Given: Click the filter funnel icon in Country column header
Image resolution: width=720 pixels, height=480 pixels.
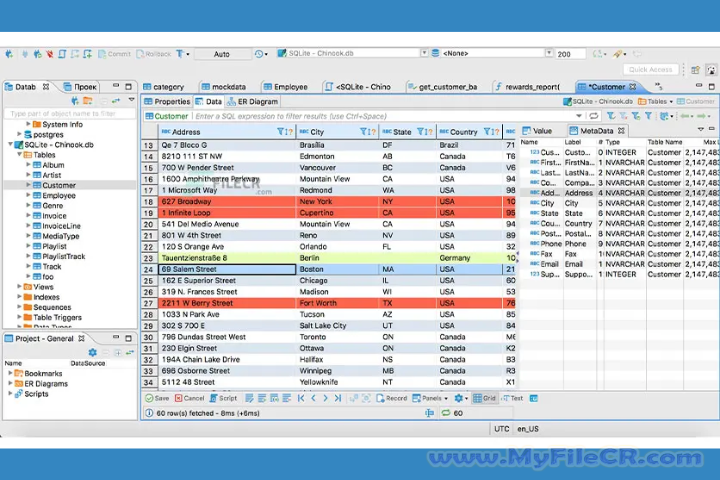Looking at the screenshot, I should 487,132.
